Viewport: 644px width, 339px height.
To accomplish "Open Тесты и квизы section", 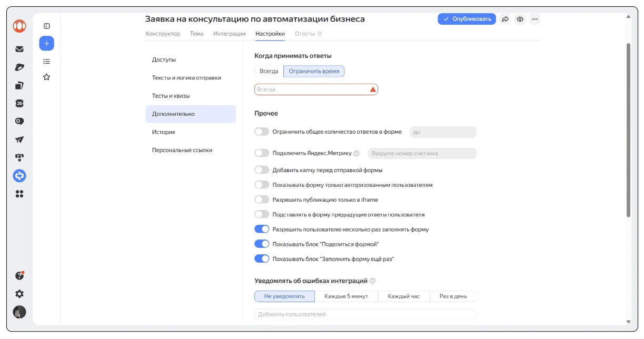I will pos(191,96).
